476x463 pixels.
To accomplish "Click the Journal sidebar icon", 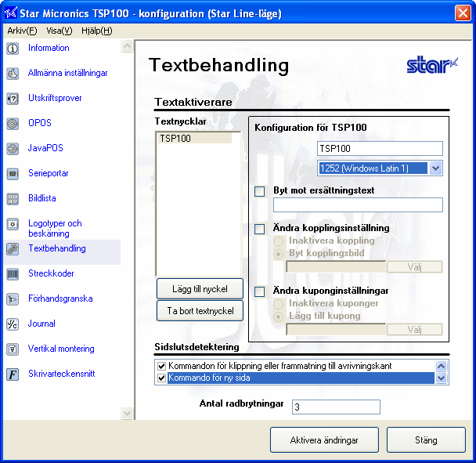I will tap(13, 324).
